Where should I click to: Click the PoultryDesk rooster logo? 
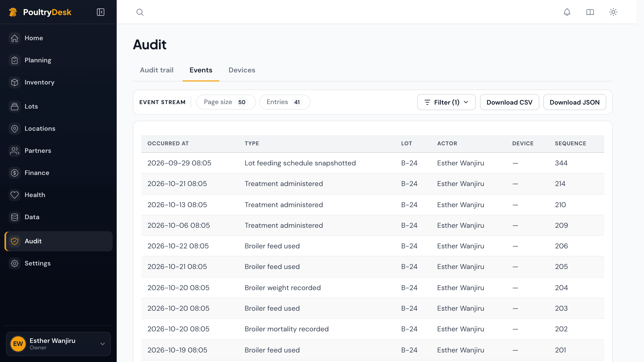13,12
